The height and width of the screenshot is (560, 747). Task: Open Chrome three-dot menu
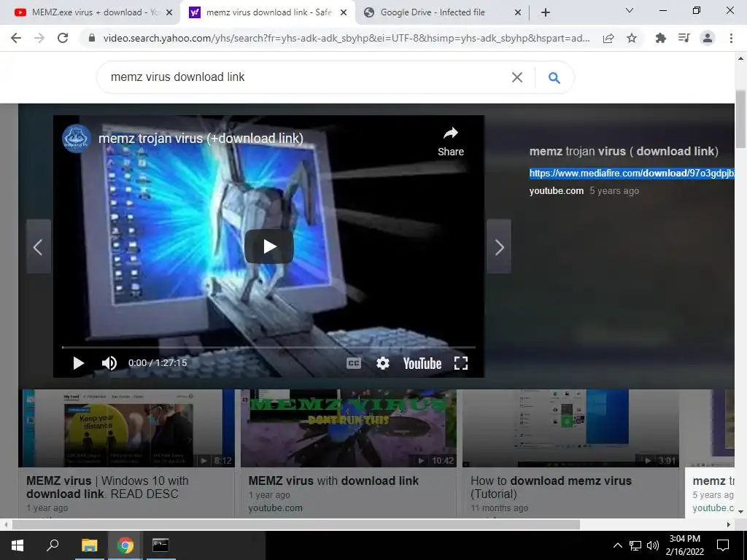coord(731,38)
